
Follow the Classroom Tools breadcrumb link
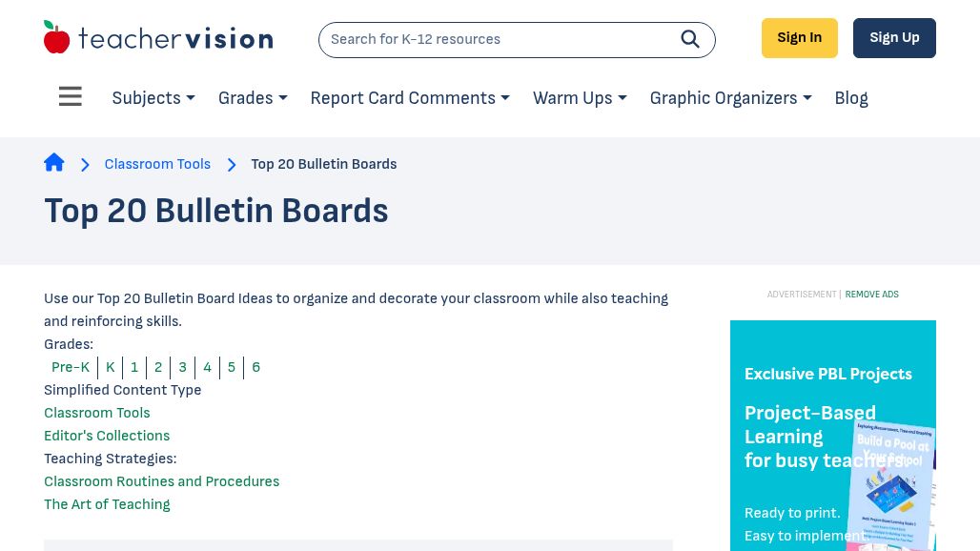(x=157, y=164)
